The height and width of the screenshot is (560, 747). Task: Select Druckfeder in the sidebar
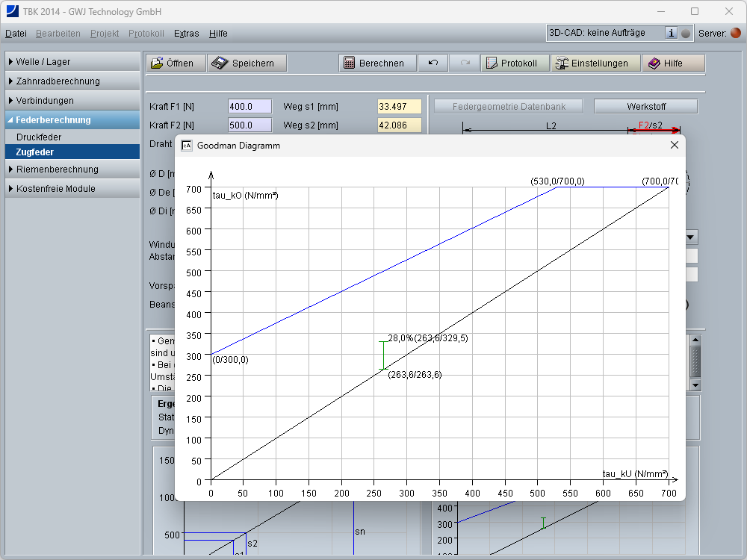[39, 137]
